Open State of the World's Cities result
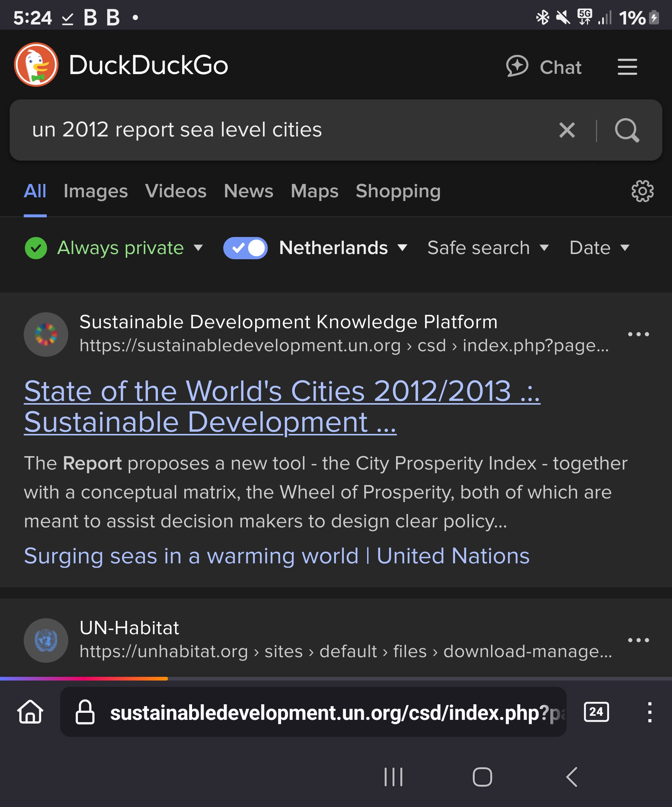672x807 pixels. point(282,406)
